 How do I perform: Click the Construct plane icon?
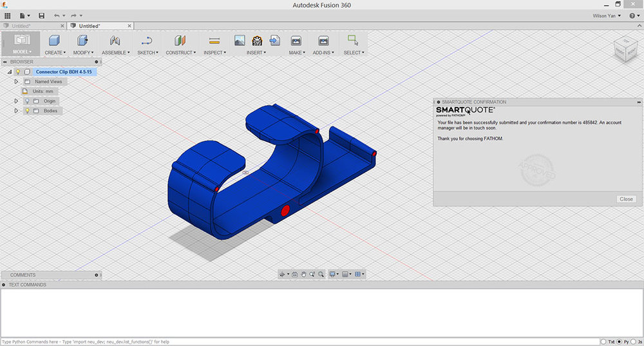pyautogui.click(x=180, y=41)
